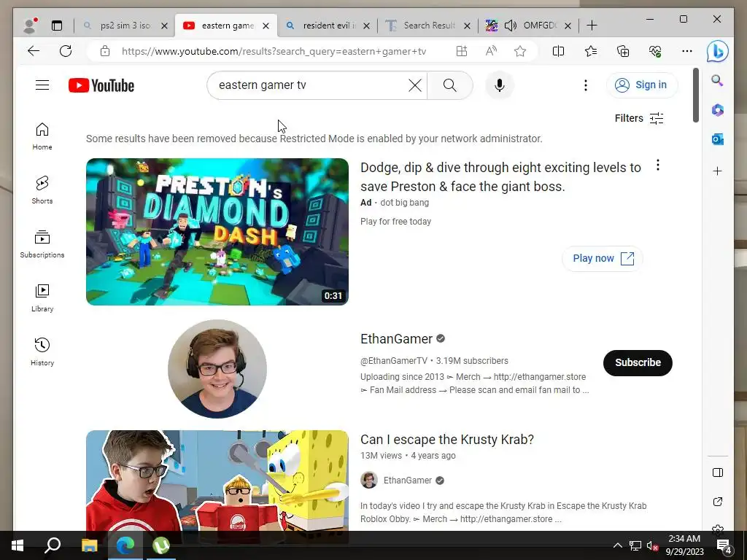Open the tab actions menu icon
This screenshot has width=747, height=560.
[x=57, y=26]
